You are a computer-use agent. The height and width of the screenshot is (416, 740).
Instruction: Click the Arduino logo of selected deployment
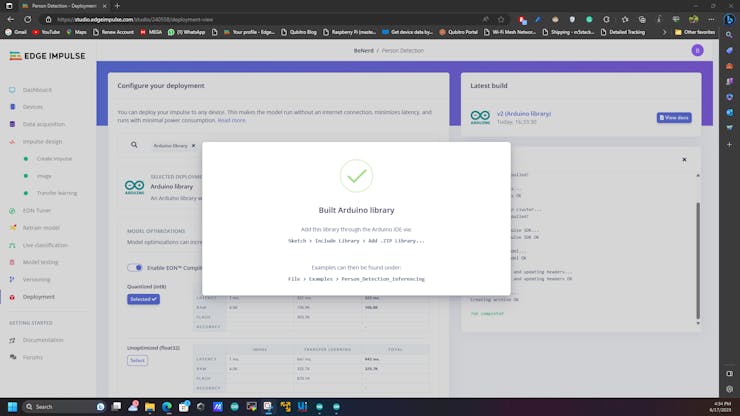(135, 187)
